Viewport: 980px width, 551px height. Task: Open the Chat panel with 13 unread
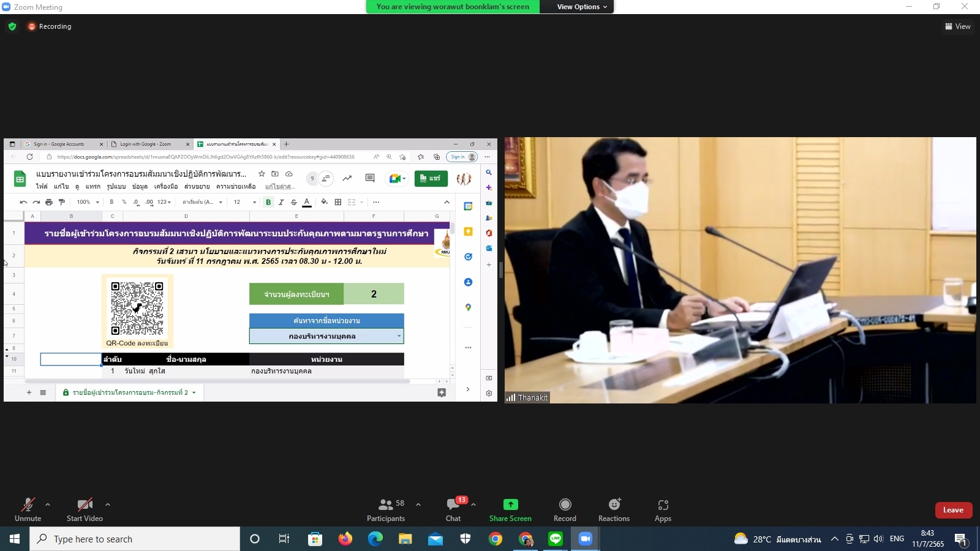(454, 509)
